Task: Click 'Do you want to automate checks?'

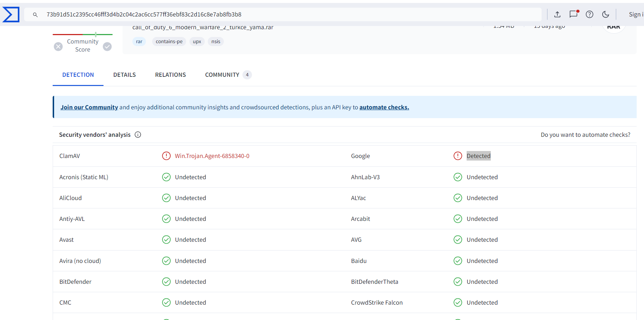Action: pos(585,135)
